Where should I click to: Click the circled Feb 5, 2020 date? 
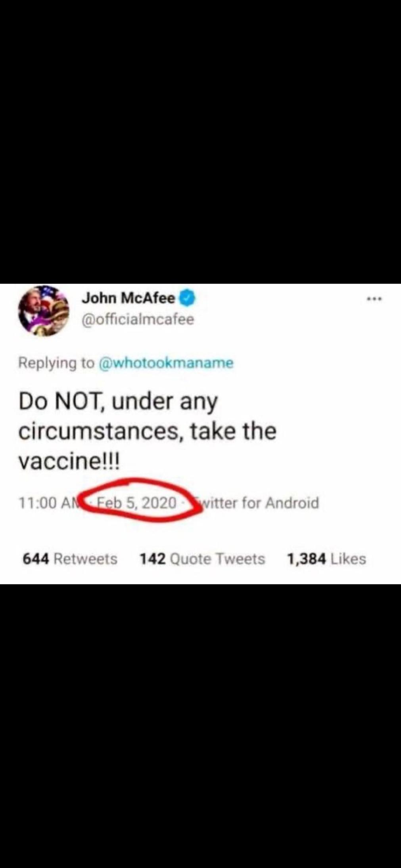[x=137, y=503]
